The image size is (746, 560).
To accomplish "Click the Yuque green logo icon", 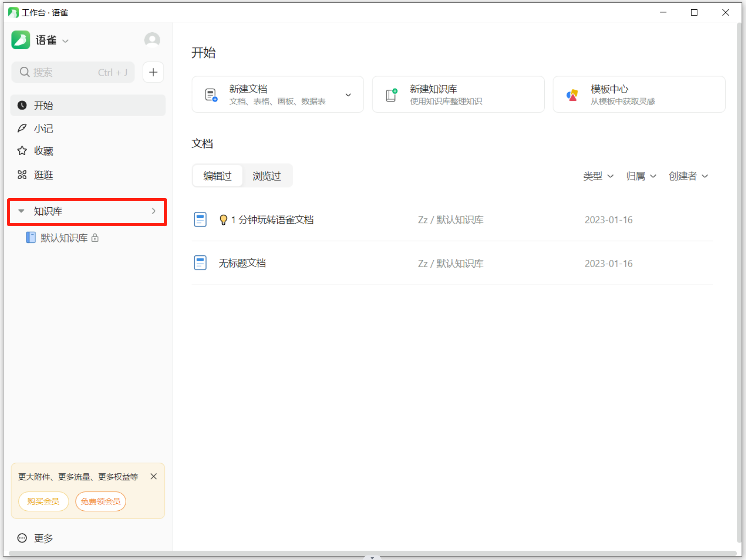I will [x=21, y=40].
